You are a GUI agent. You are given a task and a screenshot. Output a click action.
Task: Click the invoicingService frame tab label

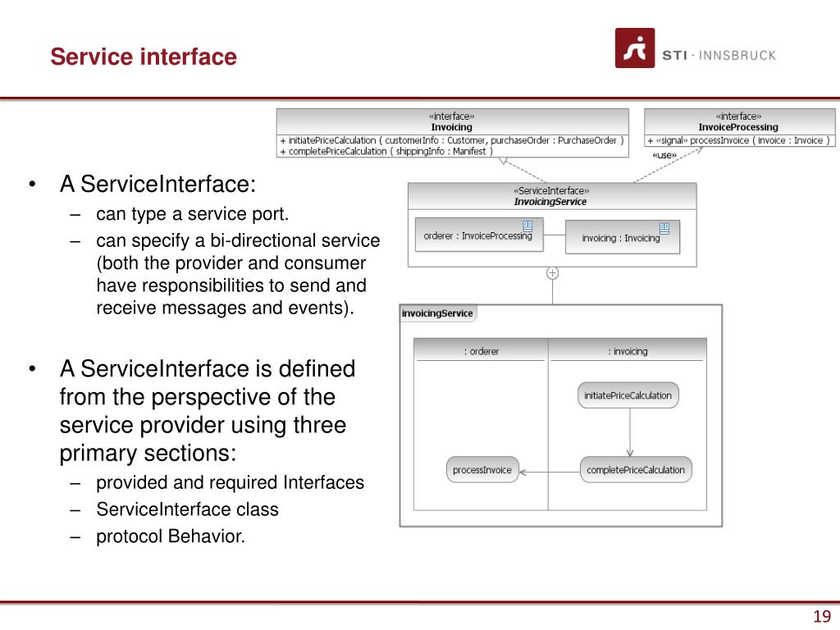coord(438,313)
